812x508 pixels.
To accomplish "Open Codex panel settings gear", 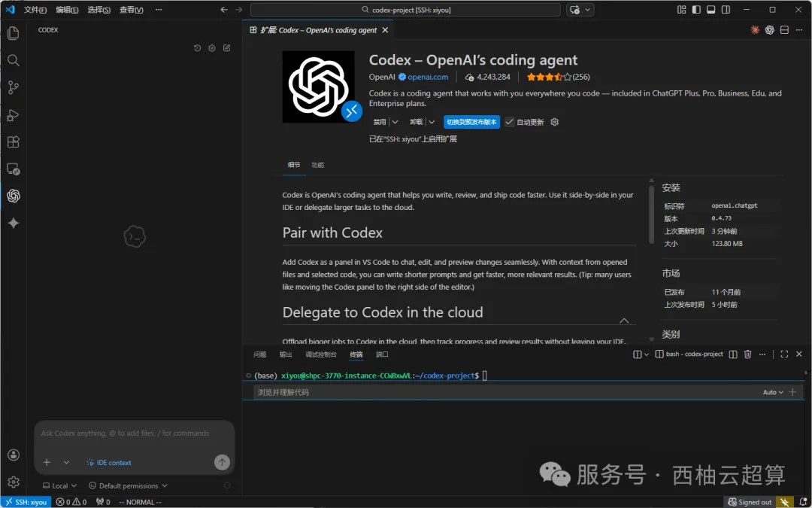I will (x=212, y=48).
